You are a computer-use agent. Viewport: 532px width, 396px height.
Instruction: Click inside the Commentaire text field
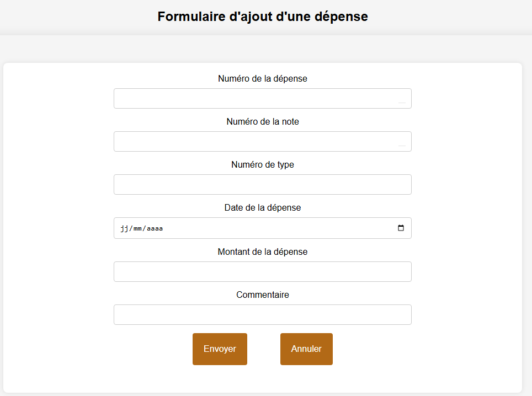[262, 315]
